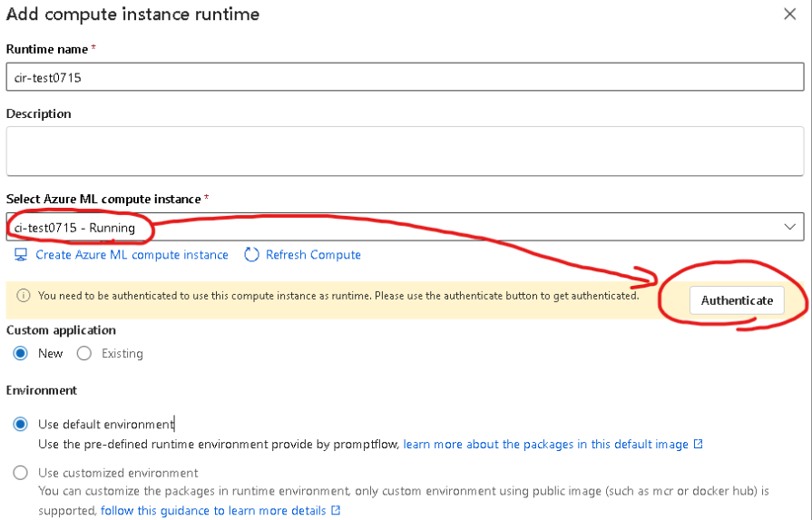
Task: Click the authentication warning message text
Action: click(x=338, y=296)
